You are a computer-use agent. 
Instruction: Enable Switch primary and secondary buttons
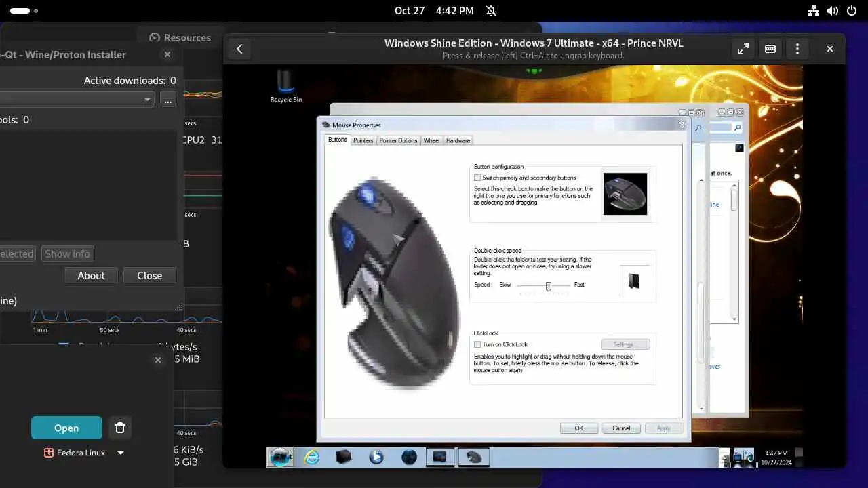[x=477, y=178]
